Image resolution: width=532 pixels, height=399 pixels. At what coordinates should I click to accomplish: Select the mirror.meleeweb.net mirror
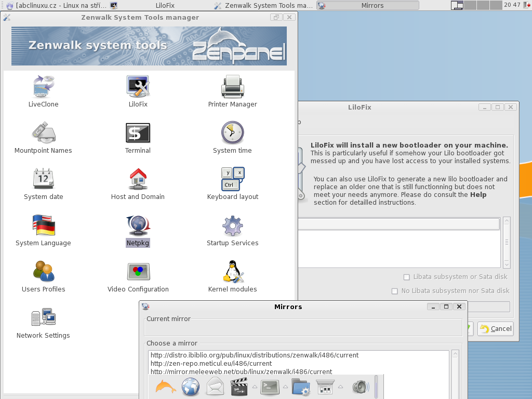(241, 371)
